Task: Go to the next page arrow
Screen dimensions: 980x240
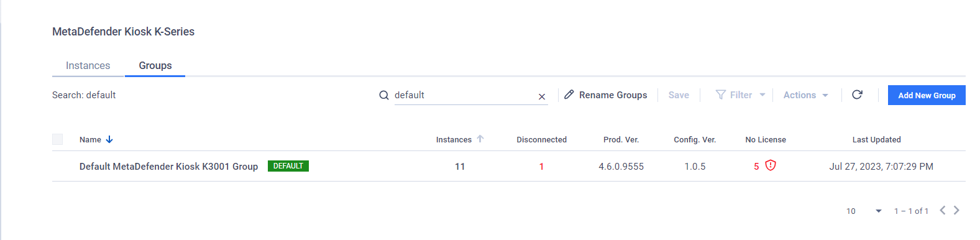Action: tap(956, 210)
